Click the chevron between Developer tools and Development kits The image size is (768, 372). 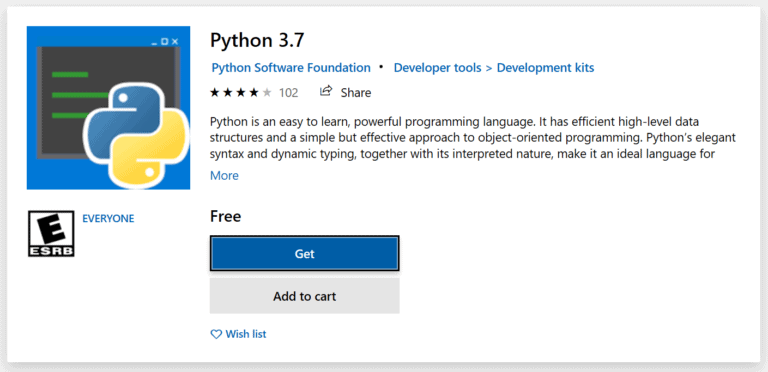coord(489,68)
